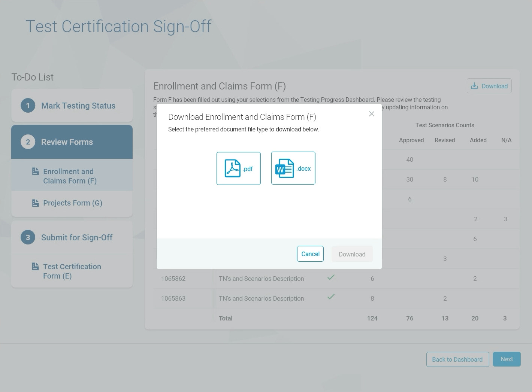
Task: Click the checkmark in row 1065863
Action: pyautogui.click(x=331, y=297)
